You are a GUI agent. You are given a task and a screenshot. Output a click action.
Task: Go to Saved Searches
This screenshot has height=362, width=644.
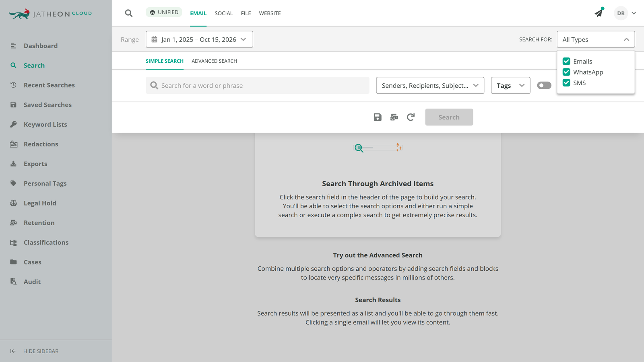pyautogui.click(x=47, y=105)
